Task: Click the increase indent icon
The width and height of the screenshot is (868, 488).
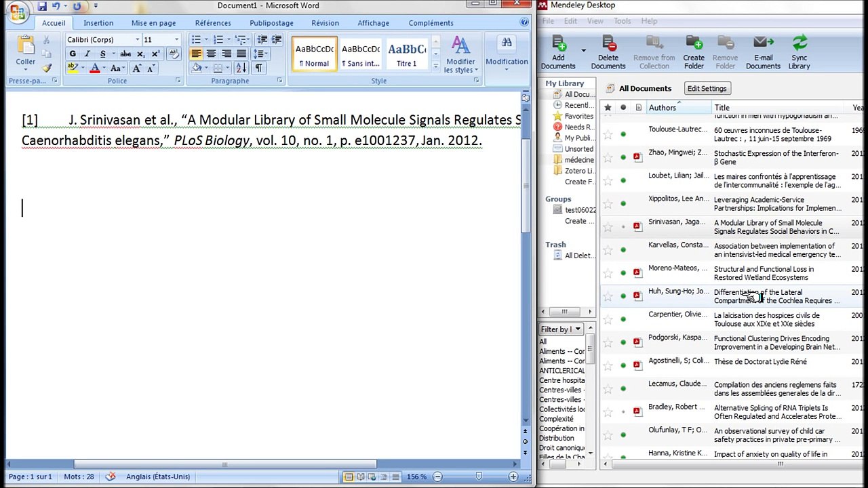Action: [x=277, y=40]
